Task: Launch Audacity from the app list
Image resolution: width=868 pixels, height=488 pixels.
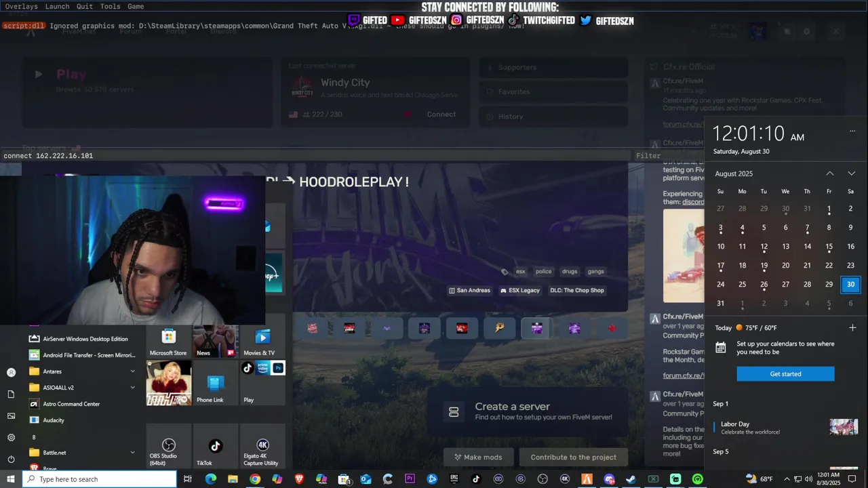Action: coord(81,420)
